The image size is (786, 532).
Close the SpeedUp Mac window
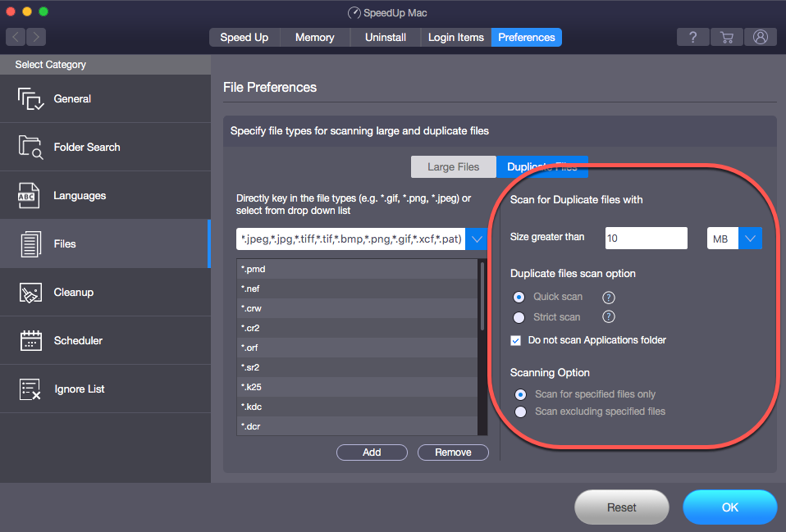coord(11,11)
